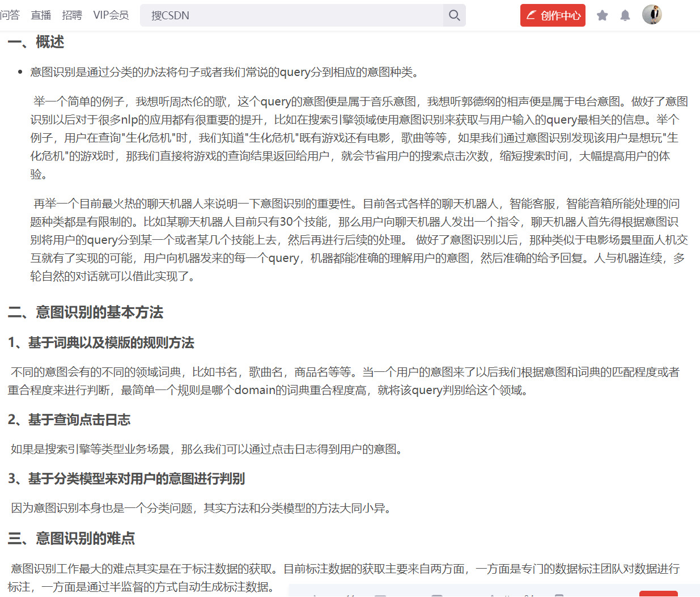Click the paragraph beginning 意图识别工作最大的难点

click(x=343, y=578)
